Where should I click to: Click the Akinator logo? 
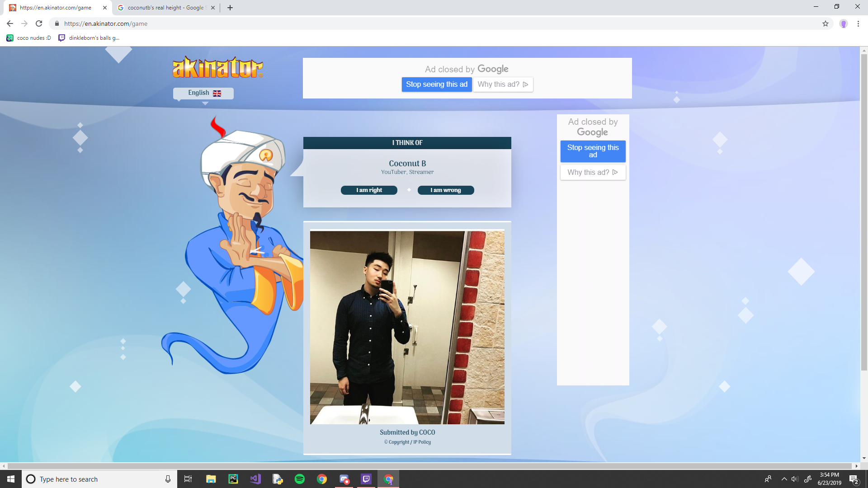pos(217,68)
